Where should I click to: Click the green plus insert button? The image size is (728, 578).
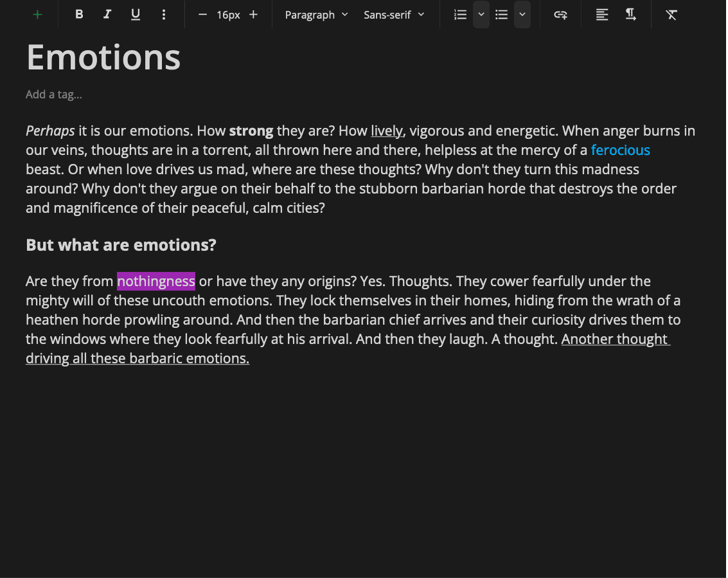click(37, 15)
